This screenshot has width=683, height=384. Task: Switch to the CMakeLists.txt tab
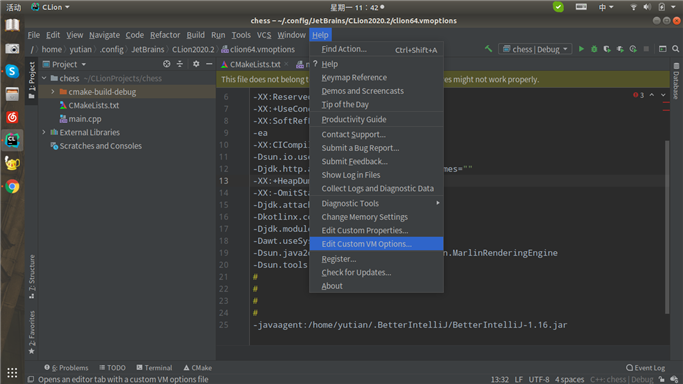tap(255, 64)
